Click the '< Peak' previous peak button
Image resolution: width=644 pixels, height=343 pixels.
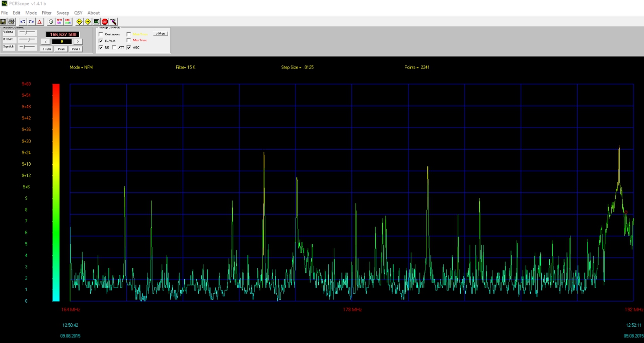pos(46,49)
